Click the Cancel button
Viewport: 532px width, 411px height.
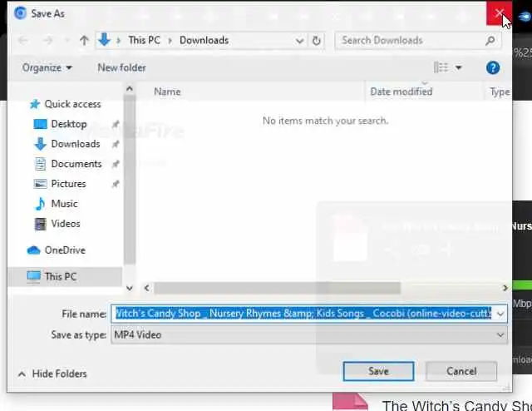pos(461,371)
